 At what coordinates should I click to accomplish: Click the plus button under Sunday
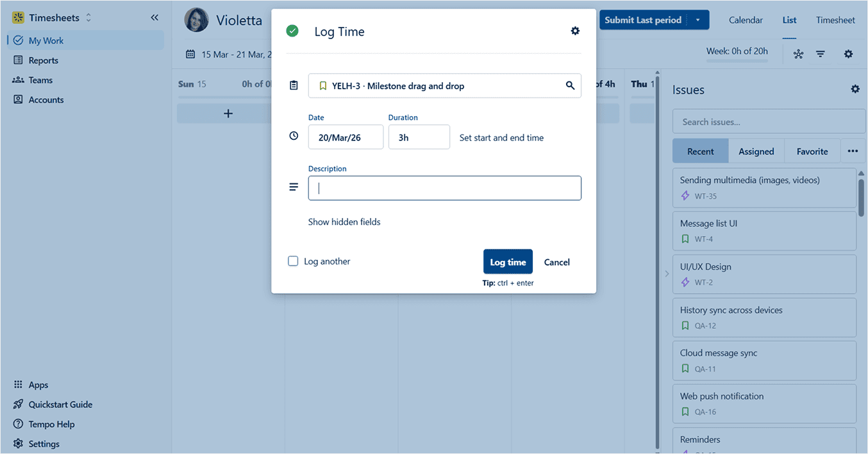[x=228, y=113]
